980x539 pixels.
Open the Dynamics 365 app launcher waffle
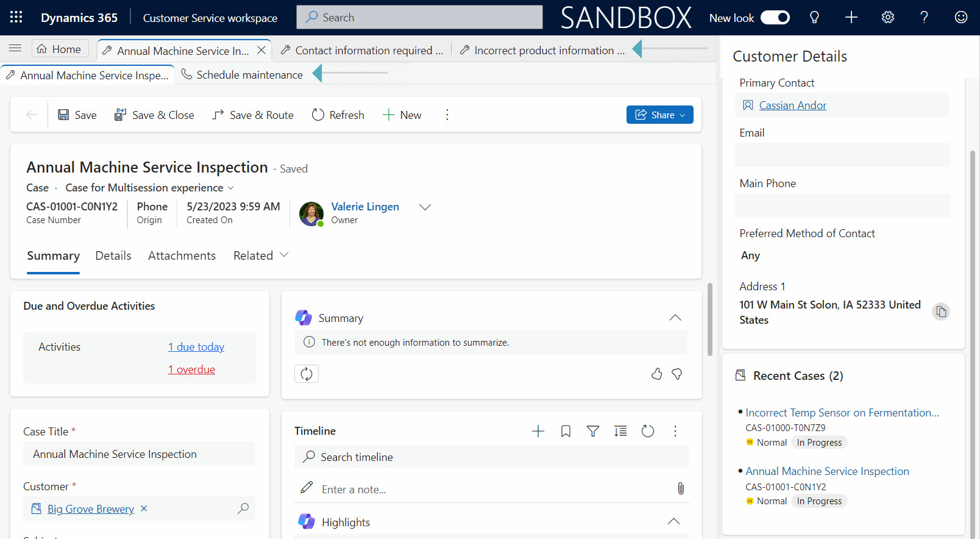[16, 17]
